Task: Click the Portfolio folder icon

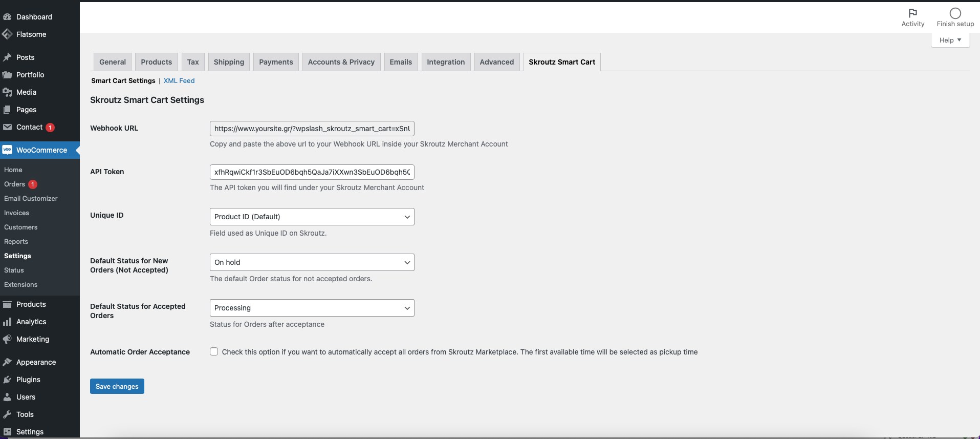Action: point(7,75)
